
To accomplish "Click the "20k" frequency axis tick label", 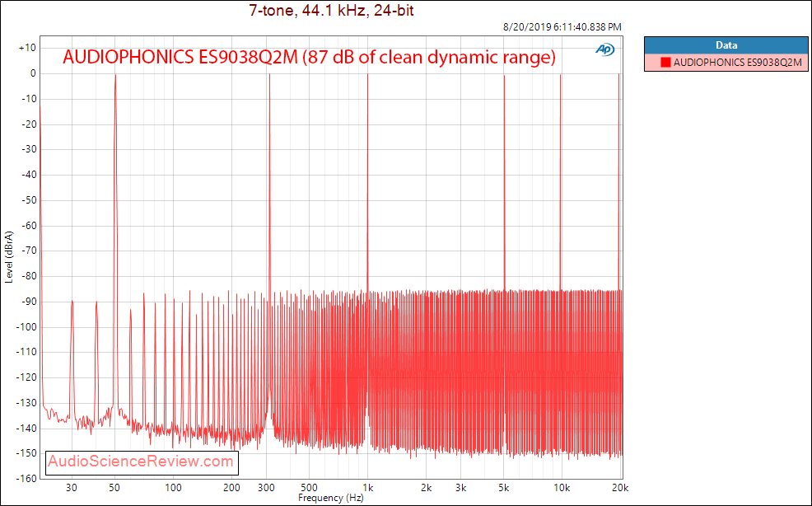I will [x=620, y=488].
